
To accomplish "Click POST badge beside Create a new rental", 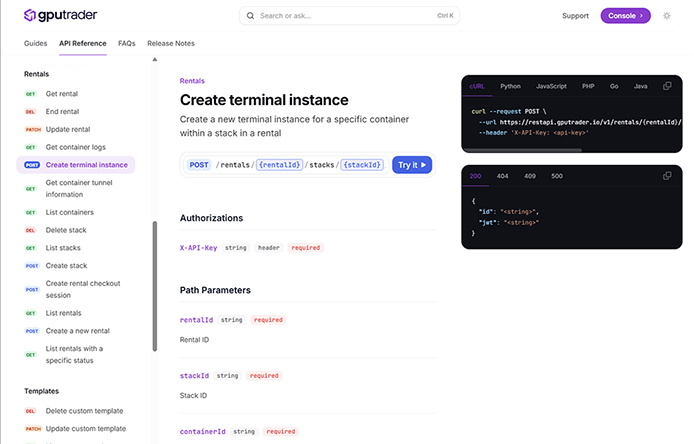I will tap(32, 331).
